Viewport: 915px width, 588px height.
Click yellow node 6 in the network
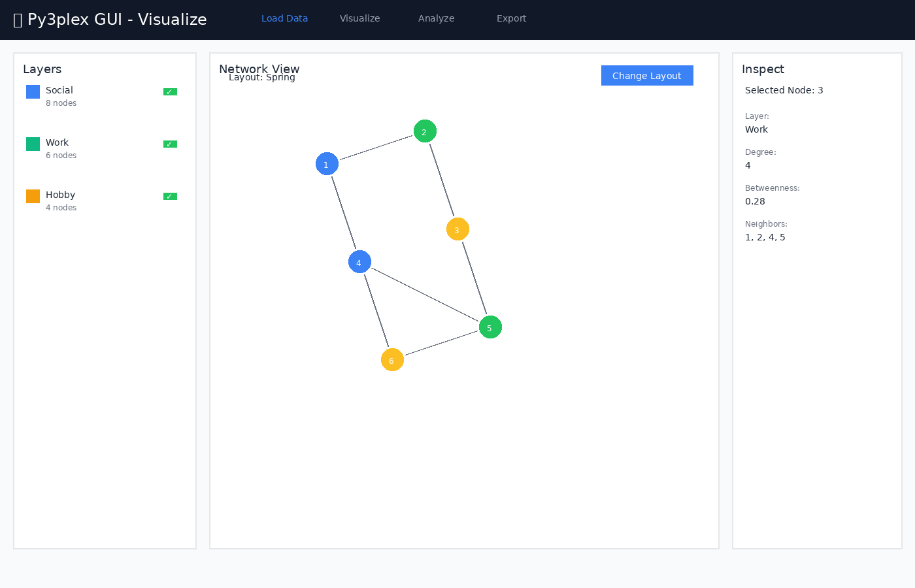coord(392,360)
